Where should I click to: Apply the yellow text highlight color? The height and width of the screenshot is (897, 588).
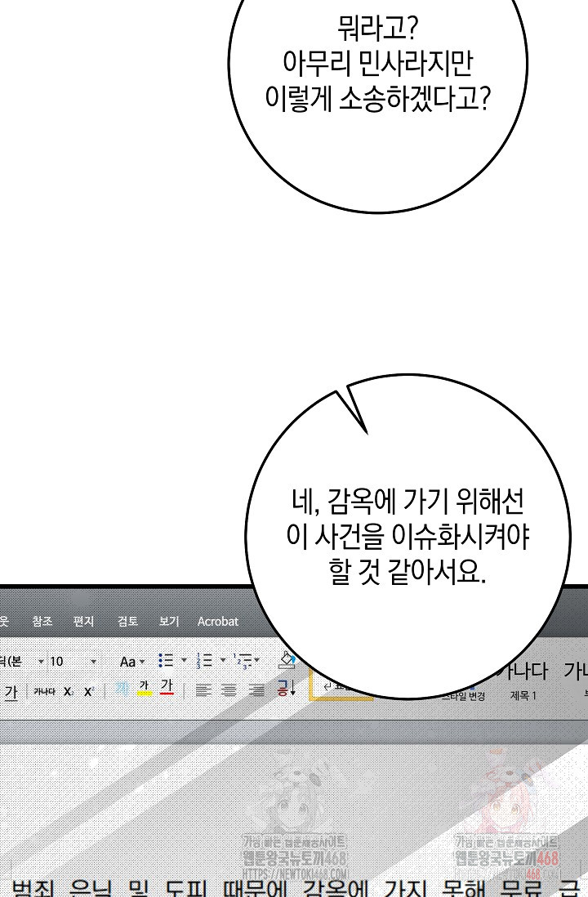pyautogui.click(x=144, y=689)
